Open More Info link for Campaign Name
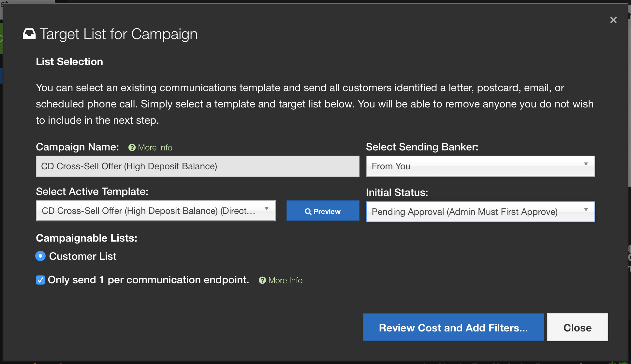The width and height of the screenshot is (631, 364). tap(155, 148)
